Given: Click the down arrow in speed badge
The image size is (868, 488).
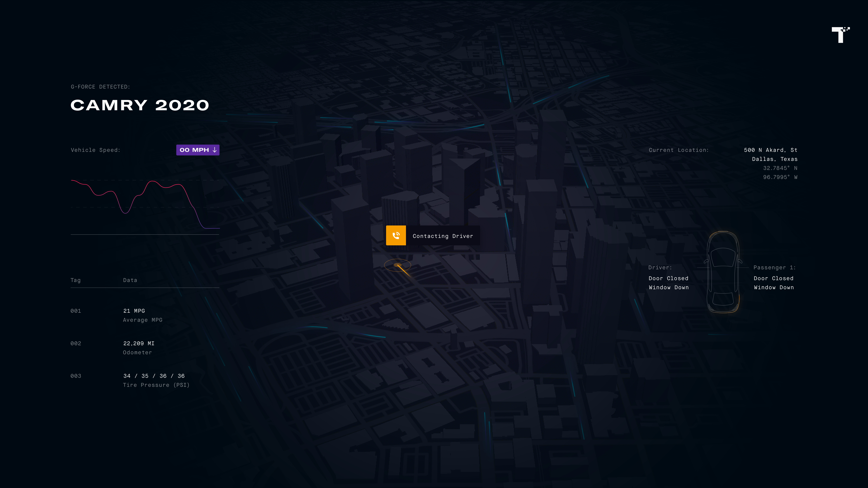Looking at the screenshot, I should click(215, 150).
